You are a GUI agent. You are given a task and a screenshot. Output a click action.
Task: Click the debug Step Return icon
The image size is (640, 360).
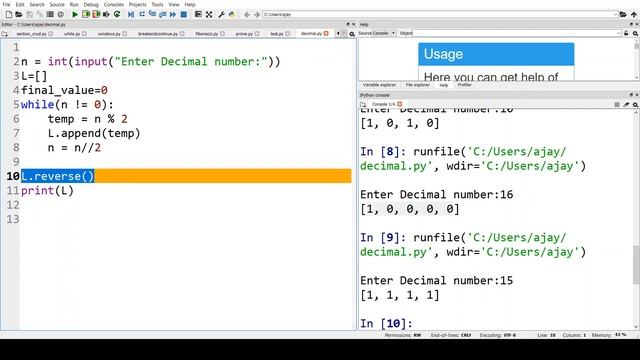pos(162,14)
